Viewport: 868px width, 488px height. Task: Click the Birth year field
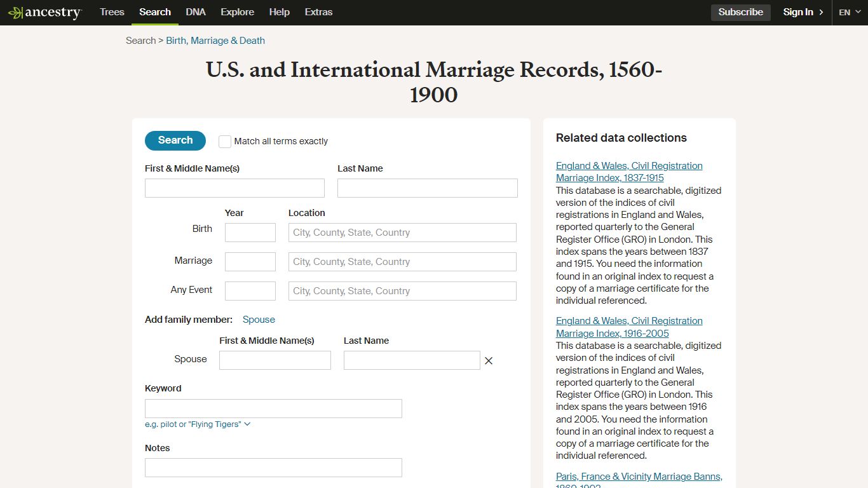(x=250, y=233)
